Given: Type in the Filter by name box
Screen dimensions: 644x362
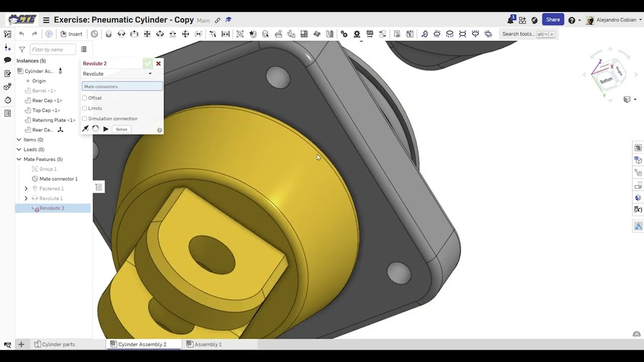Looking at the screenshot, I should [x=53, y=49].
